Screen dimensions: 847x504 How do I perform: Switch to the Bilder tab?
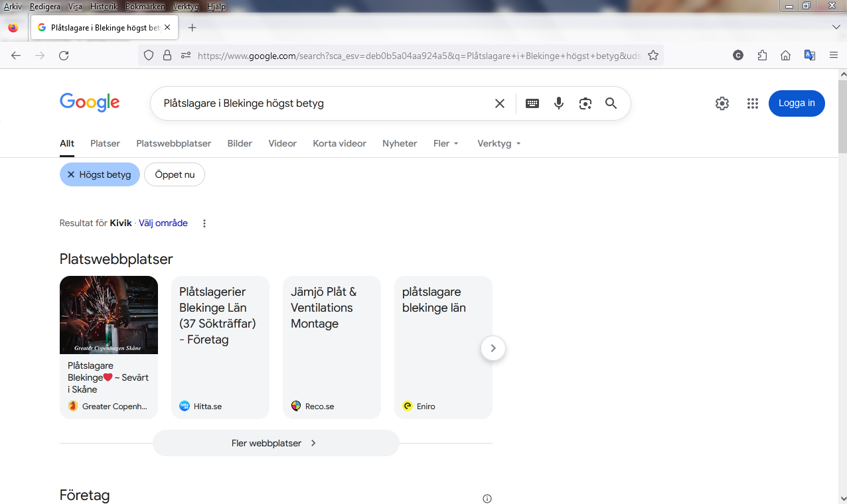click(240, 143)
